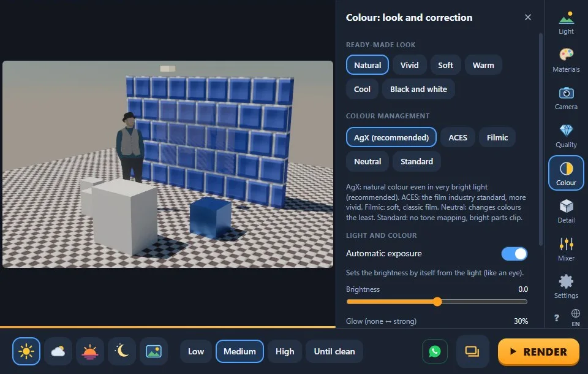This screenshot has width=588, height=374.
Task: Click the Glow percentage value 30%
Action: point(521,321)
